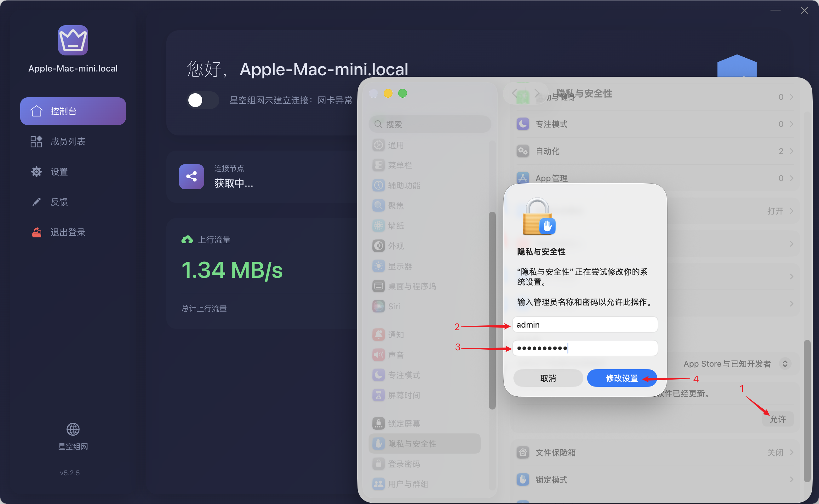The image size is (819, 504).
Task: Click the 允许 allow button
Action: tap(777, 419)
